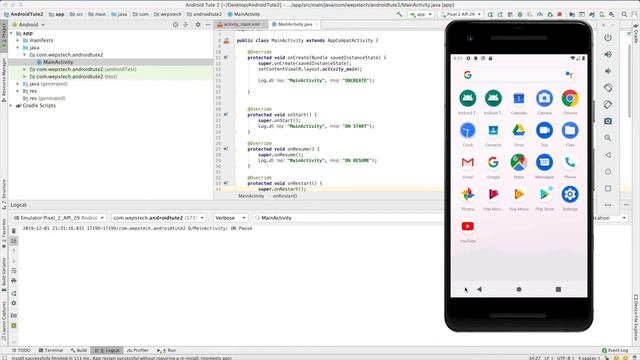Open the Settings app on the emulator
Screen dimensions: 640x360
pyautogui.click(x=570, y=194)
